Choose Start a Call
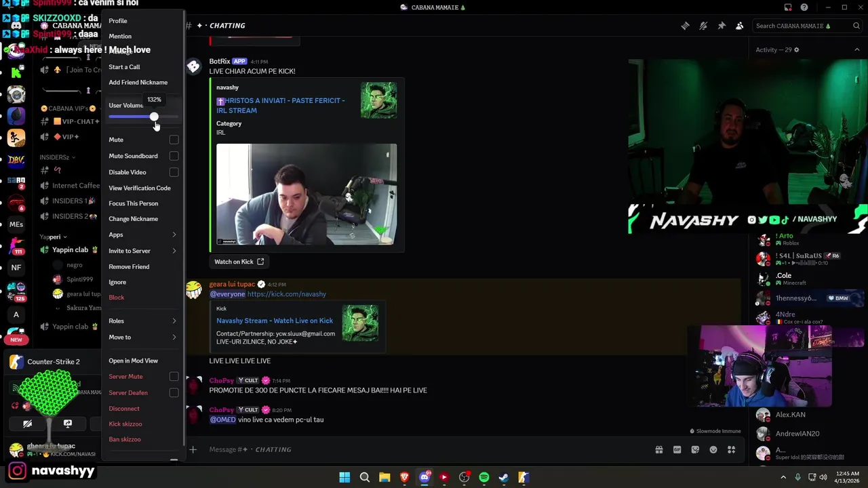The image size is (868, 488). click(x=124, y=66)
